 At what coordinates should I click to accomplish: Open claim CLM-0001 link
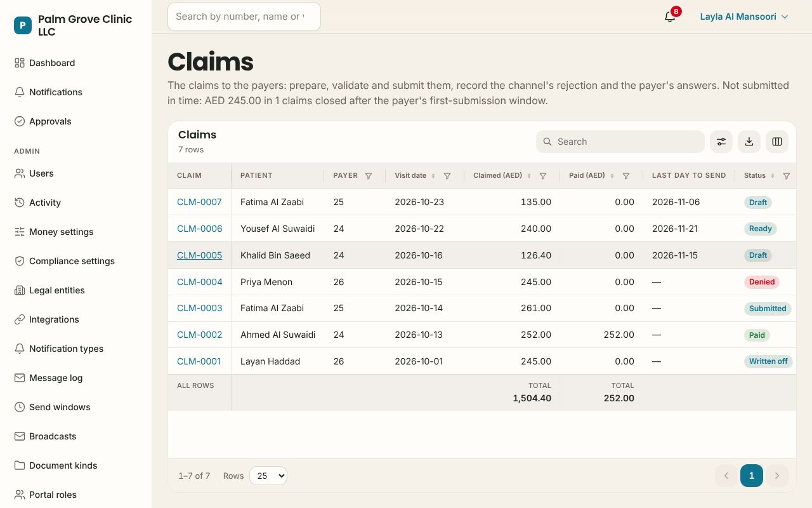(x=199, y=361)
